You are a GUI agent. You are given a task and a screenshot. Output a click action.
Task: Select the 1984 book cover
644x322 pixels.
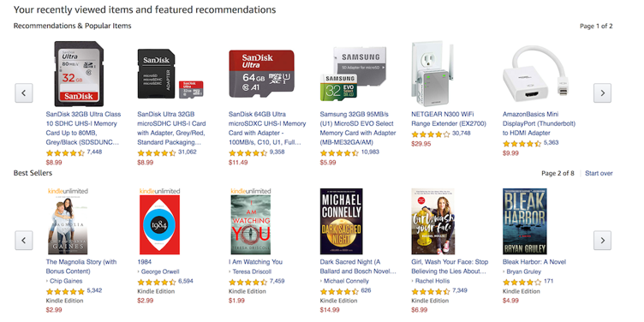click(x=159, y=224)
